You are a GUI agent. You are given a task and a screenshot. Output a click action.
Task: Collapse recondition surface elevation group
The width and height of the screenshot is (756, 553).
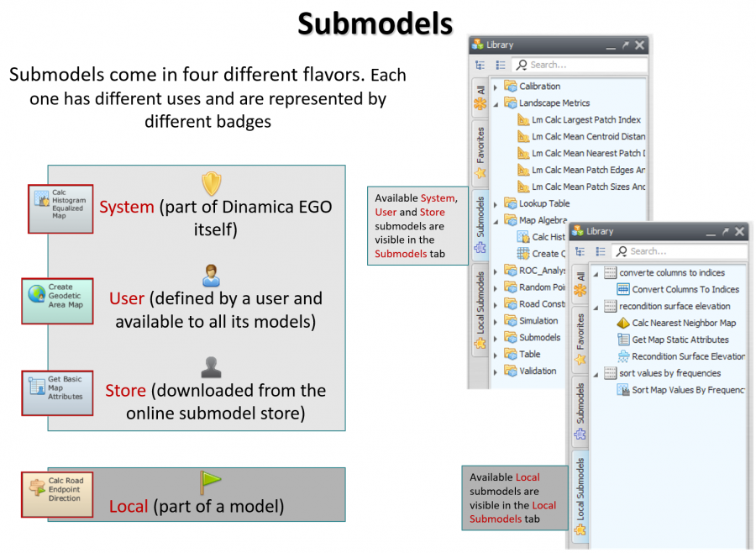pos(596,306)
